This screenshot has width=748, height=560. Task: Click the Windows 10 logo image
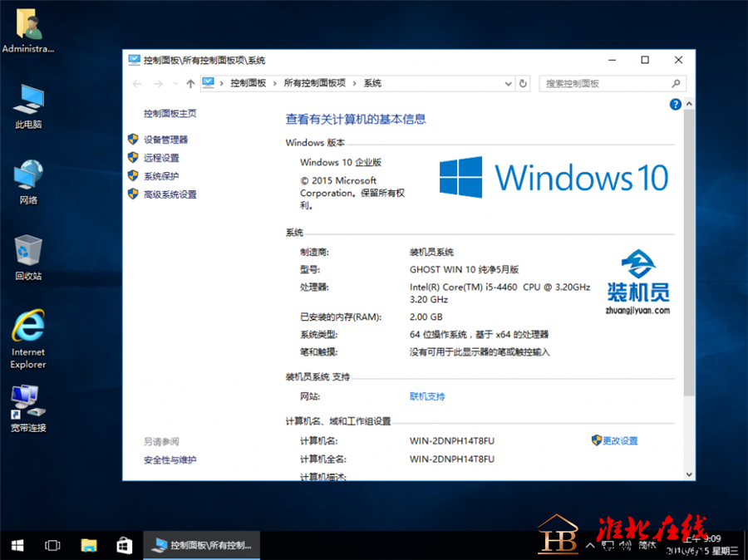(554, 178)
